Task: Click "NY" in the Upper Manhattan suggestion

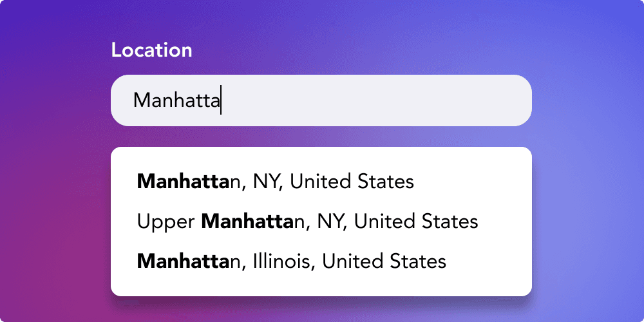Action: [x=331, y=222]
